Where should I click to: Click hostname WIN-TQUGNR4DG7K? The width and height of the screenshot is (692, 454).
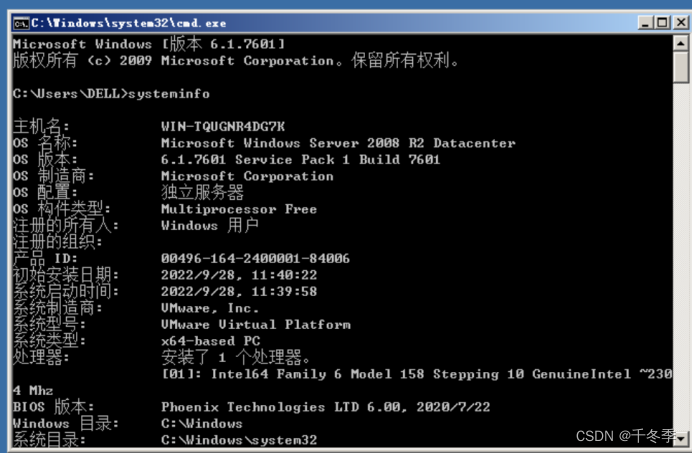pyautogui.click(x=223, y=127)
